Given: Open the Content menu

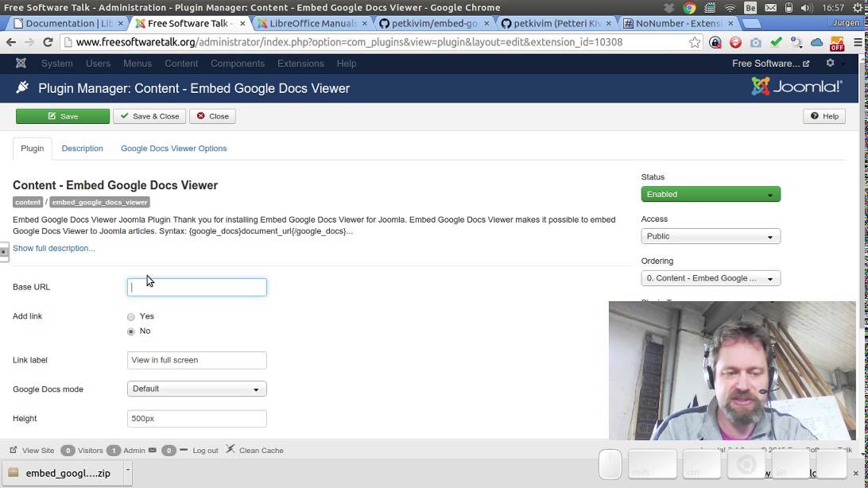Looking at the screenshot, I should tap(181, 64).
